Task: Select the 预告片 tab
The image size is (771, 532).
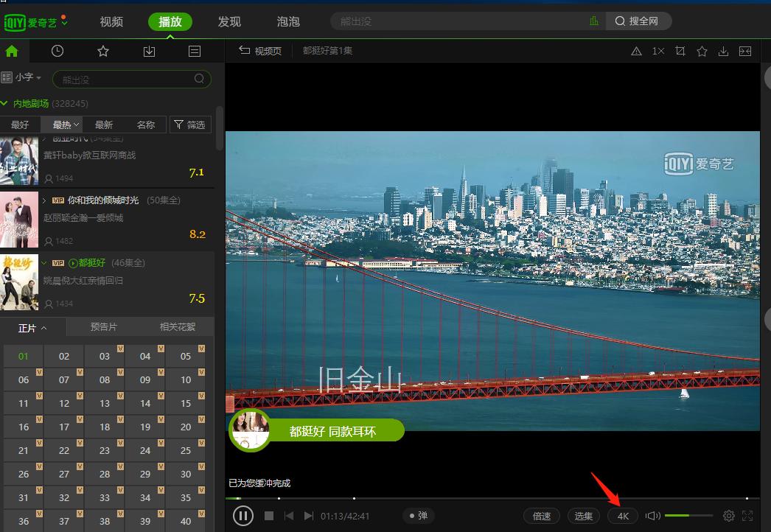Action: [x=104, y=327]
